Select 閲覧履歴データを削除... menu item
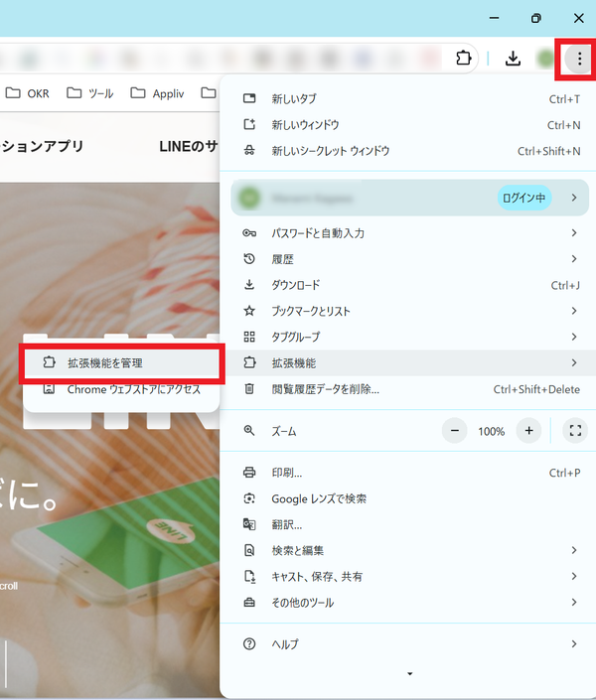The image size is (596, 700). coord(407,389)
